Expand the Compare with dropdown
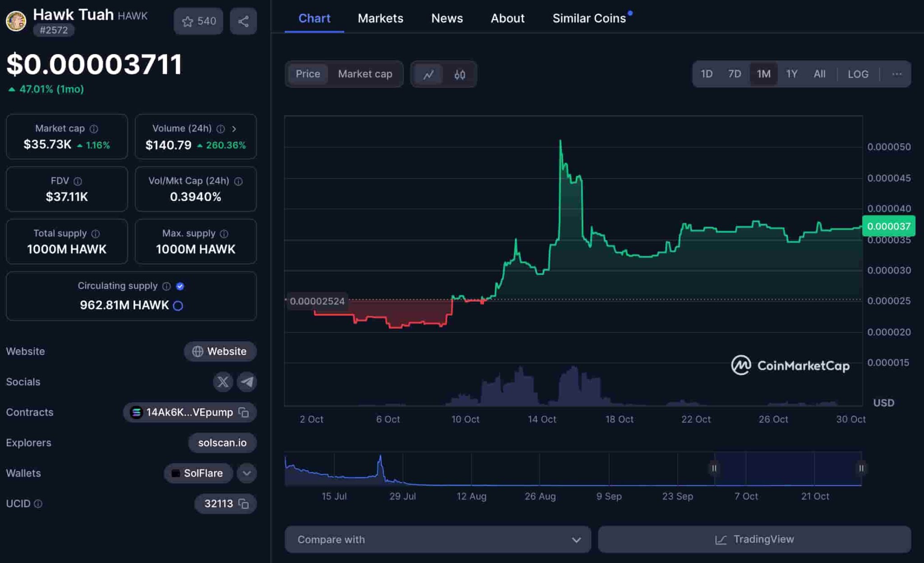 575,539
